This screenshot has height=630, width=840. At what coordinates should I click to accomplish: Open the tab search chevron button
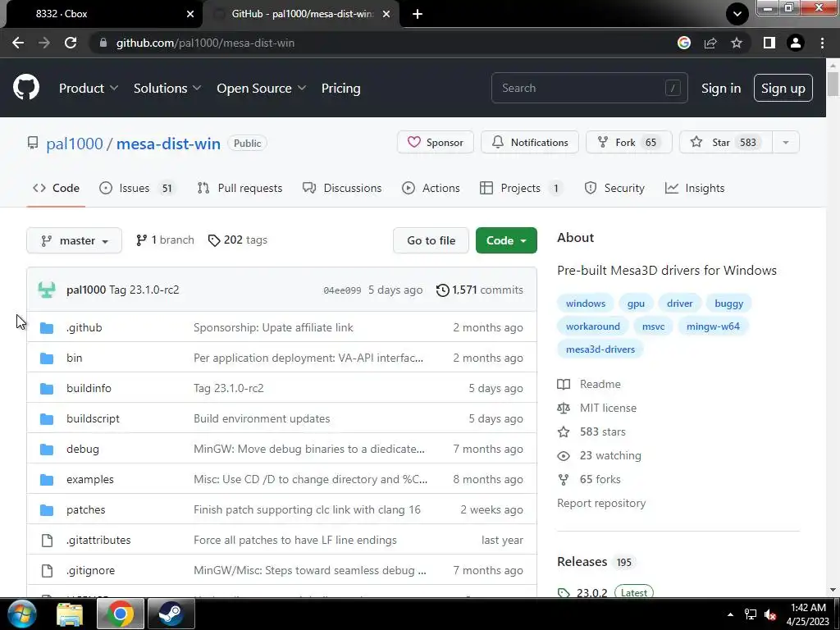[x=737, y=14]
